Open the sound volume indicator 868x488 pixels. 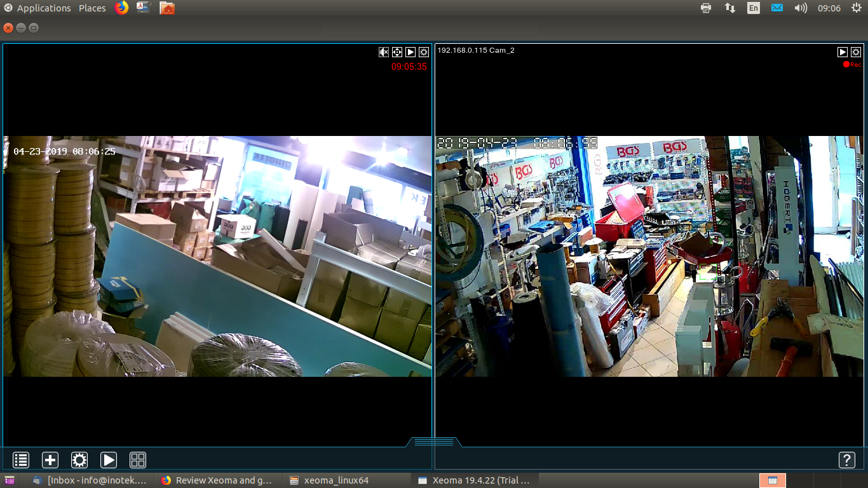801,8
